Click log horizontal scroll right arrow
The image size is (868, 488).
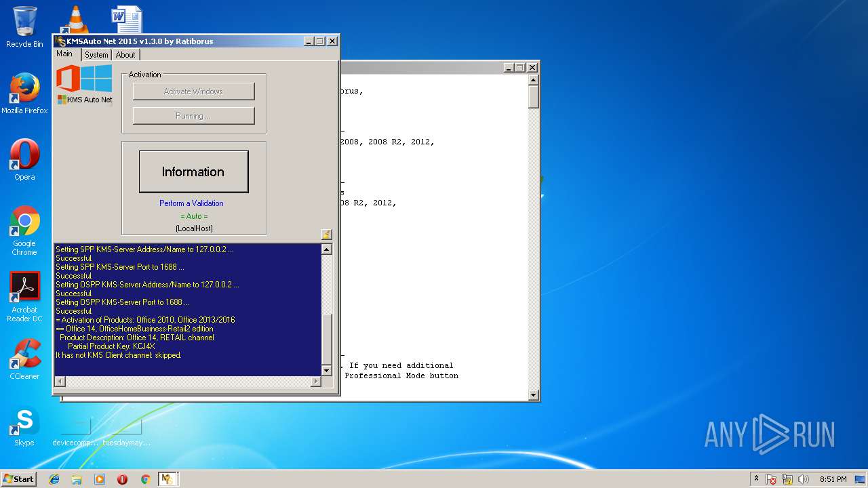click(x=315, y=381)
